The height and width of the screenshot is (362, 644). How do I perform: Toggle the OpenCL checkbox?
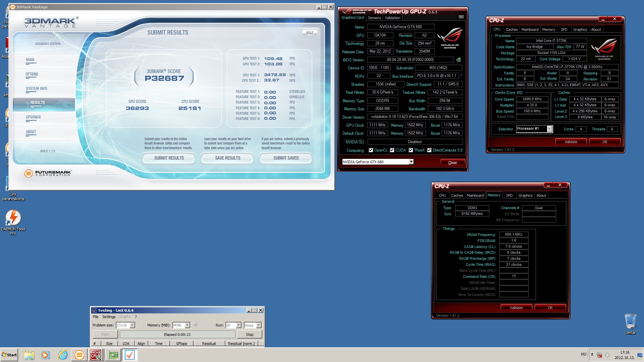pyautogui.click(x=371, y=150)
